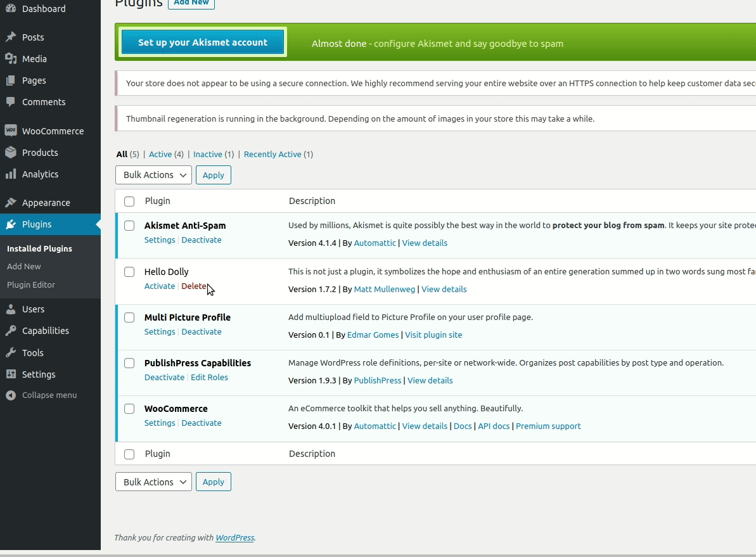The image size is (756, 557).
Task: Sort by top Plugin column header
Action: click(158, 201)
